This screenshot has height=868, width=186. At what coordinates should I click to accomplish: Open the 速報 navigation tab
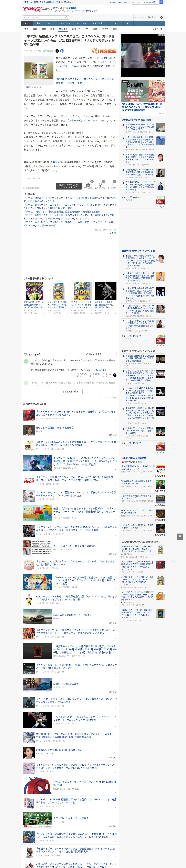(38, 24)
